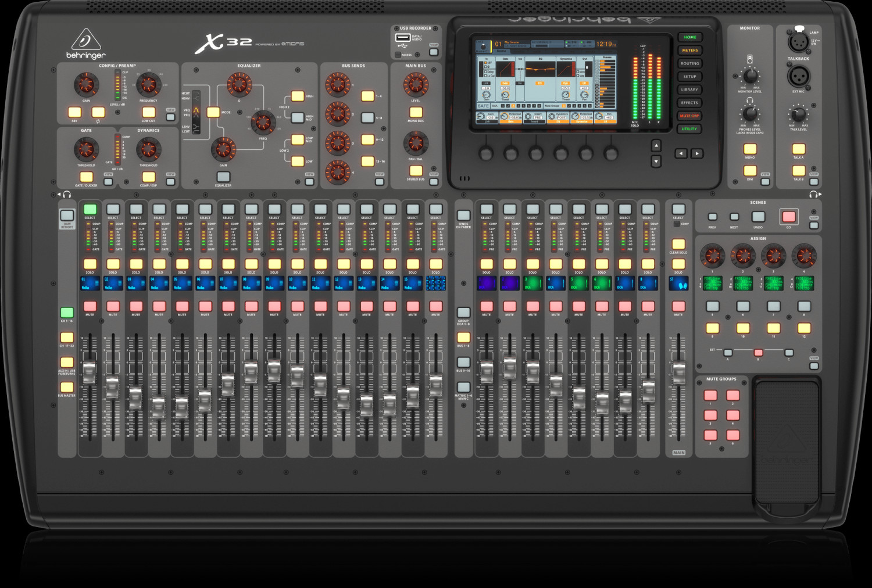Click the Config/Preamp GAIN knob
The height and width of the screenshot is (588, 872).
pos(86,85)
